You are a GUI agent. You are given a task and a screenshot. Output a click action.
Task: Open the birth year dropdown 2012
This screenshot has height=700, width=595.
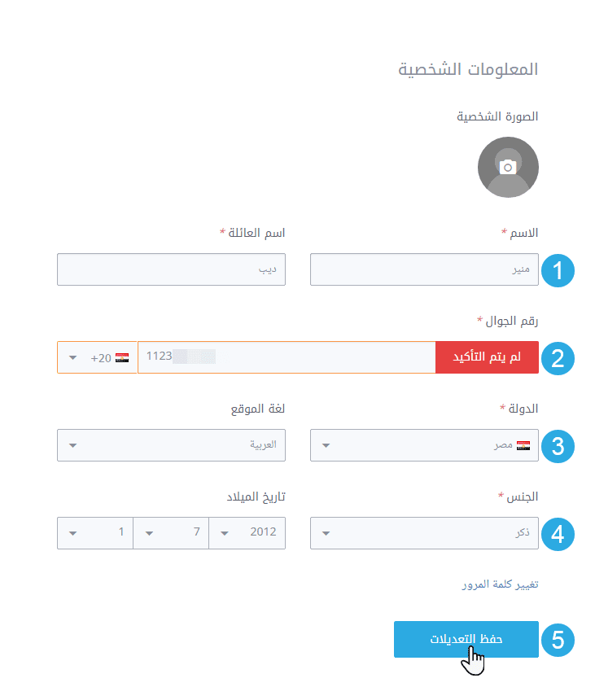(247, 533)
